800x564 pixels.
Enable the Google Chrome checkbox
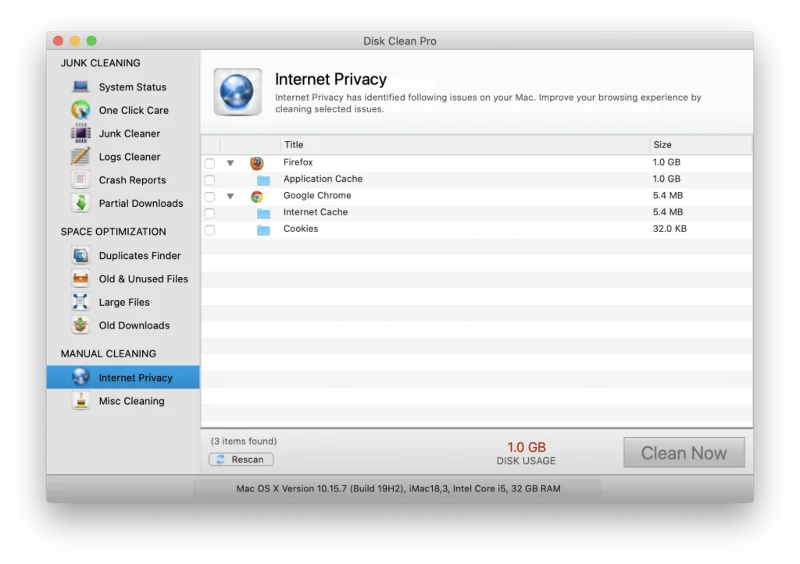point(210,197)
